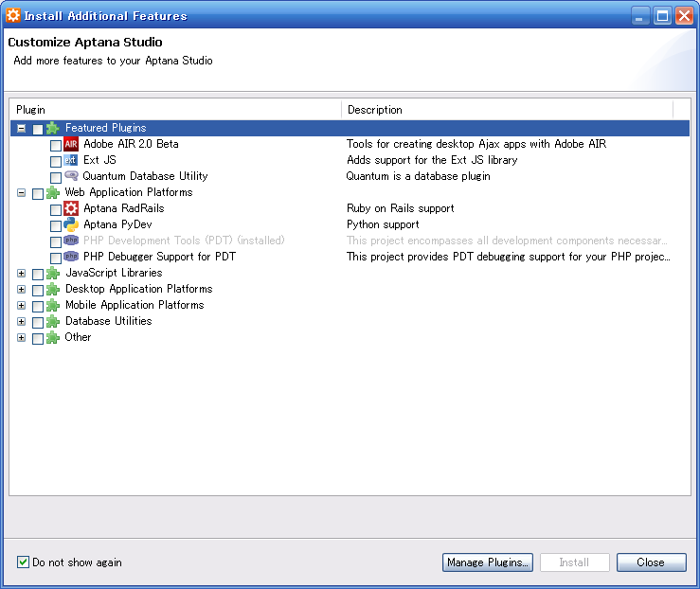The image size is (700, 589).
Task: Select Web Application Platforms label
Action: tap(129, 192)
